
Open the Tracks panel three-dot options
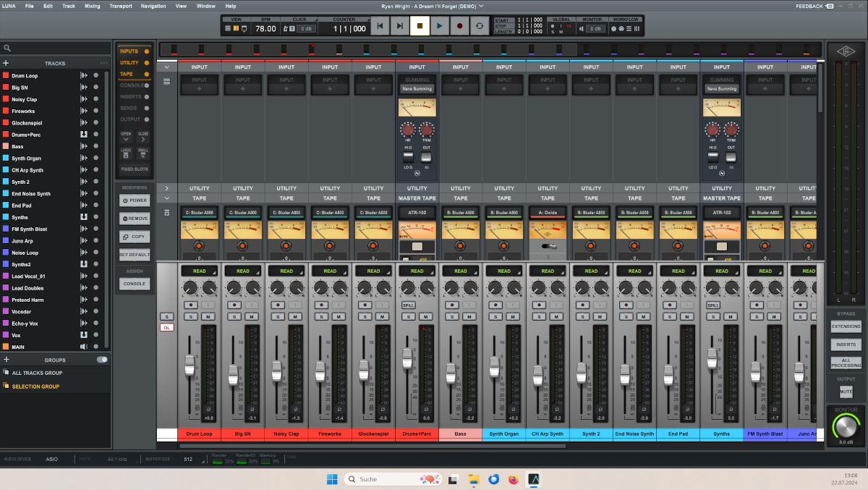(x=104, y=63)
